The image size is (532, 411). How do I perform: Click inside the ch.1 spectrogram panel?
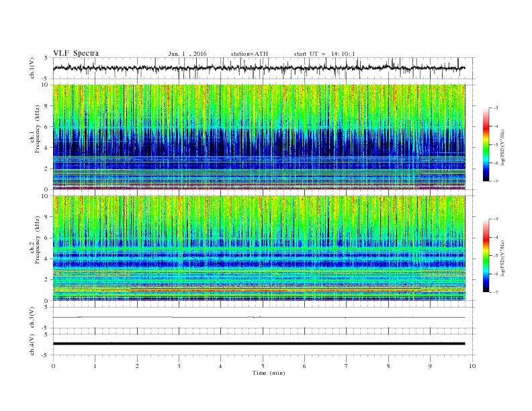259,137
